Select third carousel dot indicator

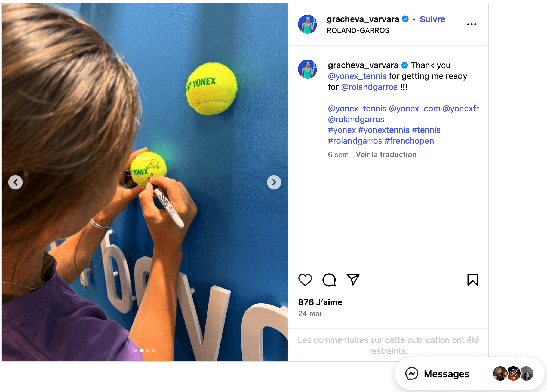pos(147,350)
